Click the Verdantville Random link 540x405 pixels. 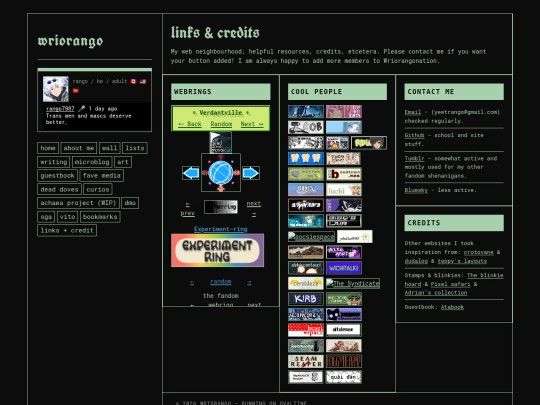tap(221, 124)
